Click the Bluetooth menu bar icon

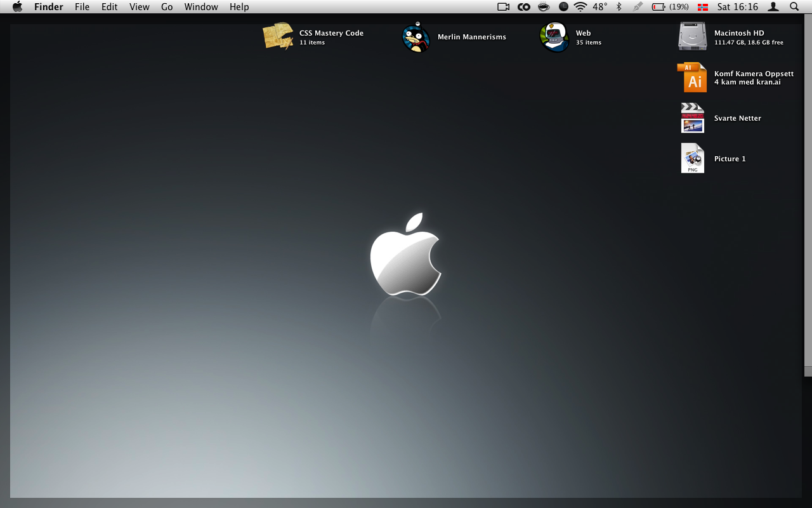tap(619, 7)
